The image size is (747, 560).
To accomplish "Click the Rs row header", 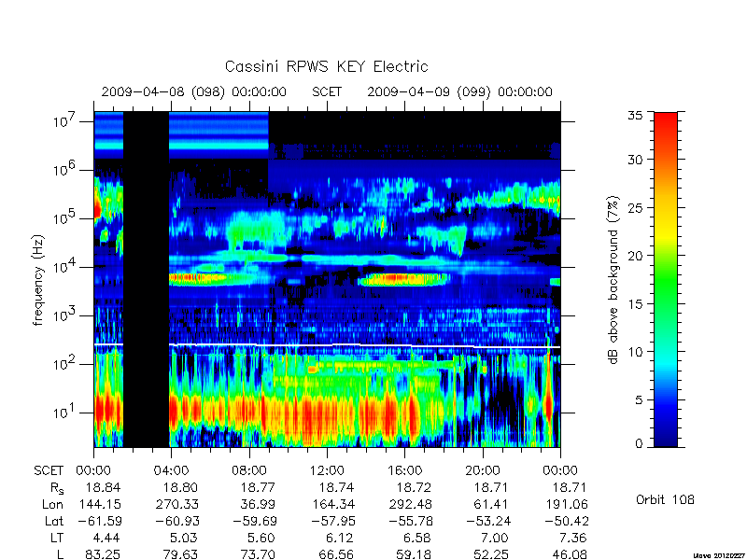I will click(56, 488).
